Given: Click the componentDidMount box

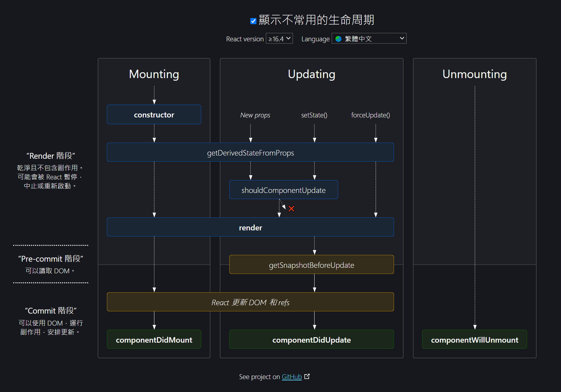Looking at the screenshot, I should pos(154,339).
